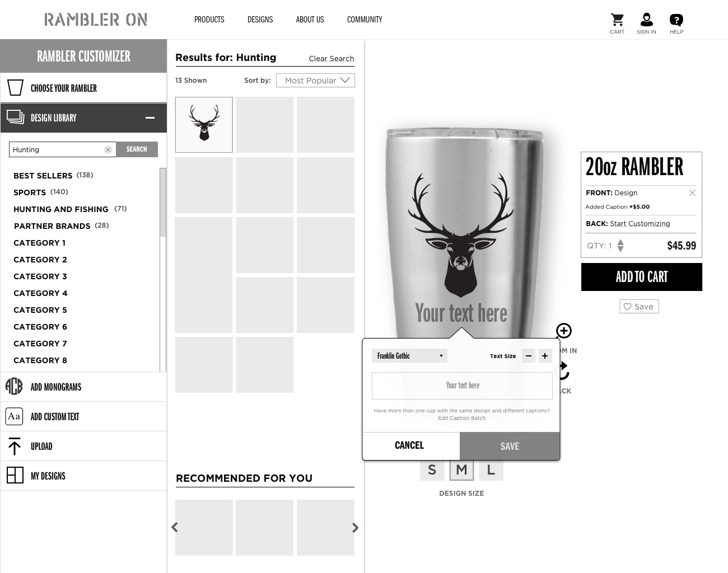Screen dimensions: 728x573
Task: Increase text size with the plus button
Action: point(545,356)
